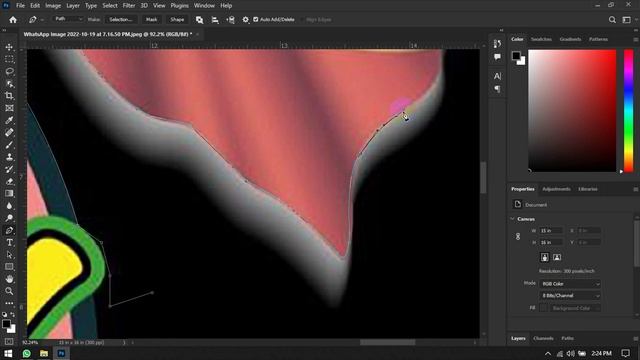Image resolution: width=640 pixels, height=360 pixels.
Task: Collapse the Canvas section
Action: point(513,219)
